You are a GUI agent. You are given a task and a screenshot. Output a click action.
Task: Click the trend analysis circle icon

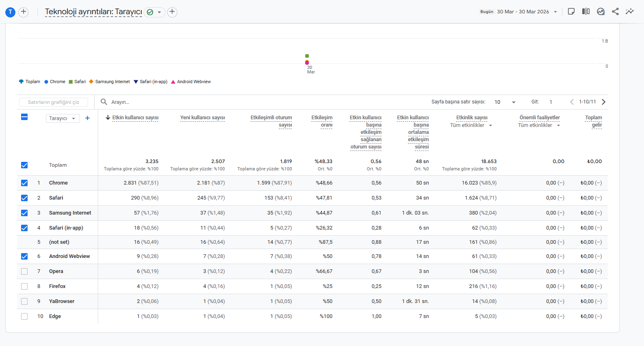click(601, 11)
